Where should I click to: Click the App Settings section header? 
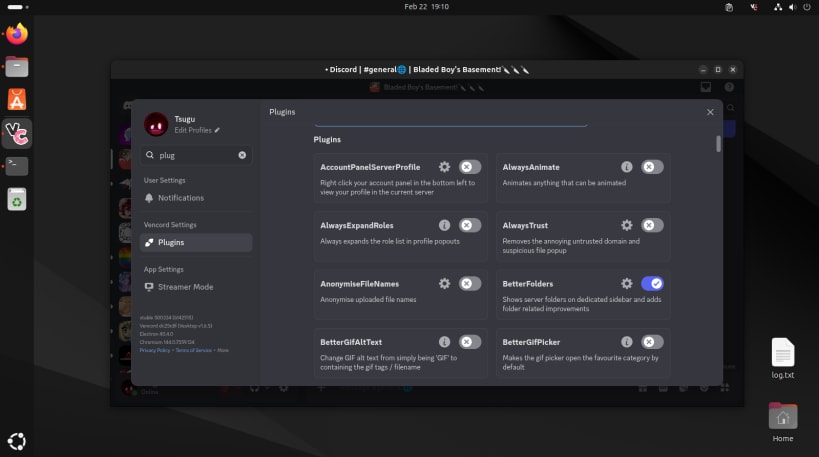(163, 269)
